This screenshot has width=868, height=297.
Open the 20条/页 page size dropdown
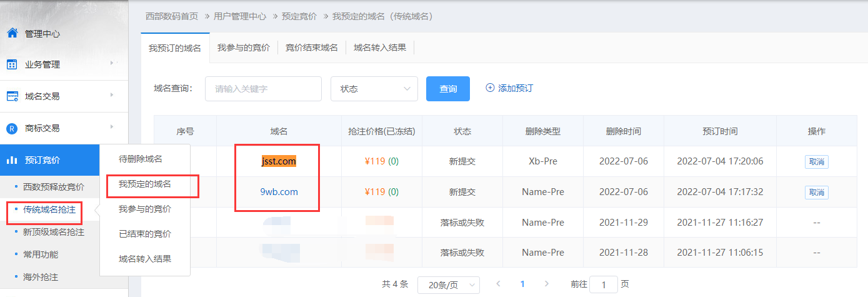[x=448, y=284]
